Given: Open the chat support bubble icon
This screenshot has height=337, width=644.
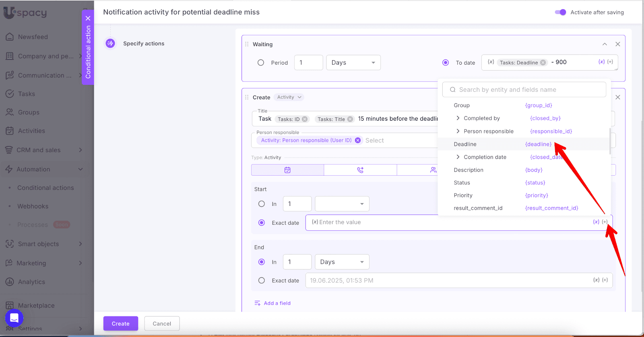Looking at the screenshot, I should [x=14, y=318].
